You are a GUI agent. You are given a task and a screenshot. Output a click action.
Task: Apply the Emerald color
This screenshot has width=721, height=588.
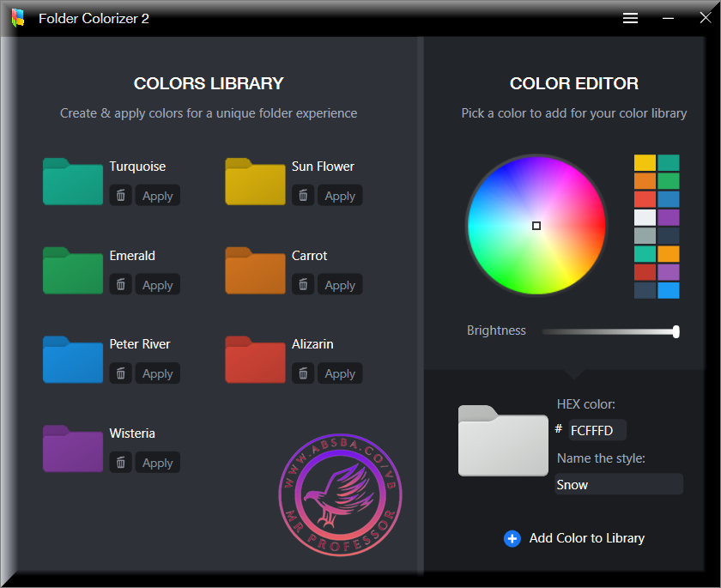point(157,285)
